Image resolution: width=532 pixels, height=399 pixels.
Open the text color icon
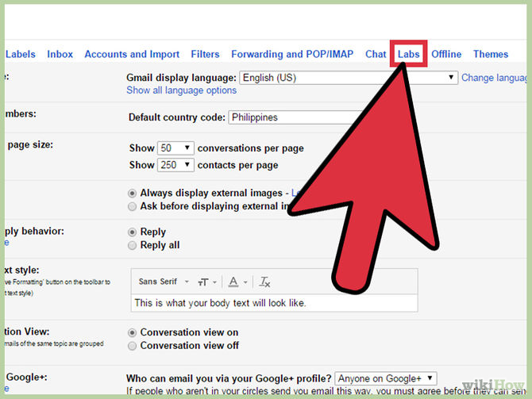pos(237,282)
